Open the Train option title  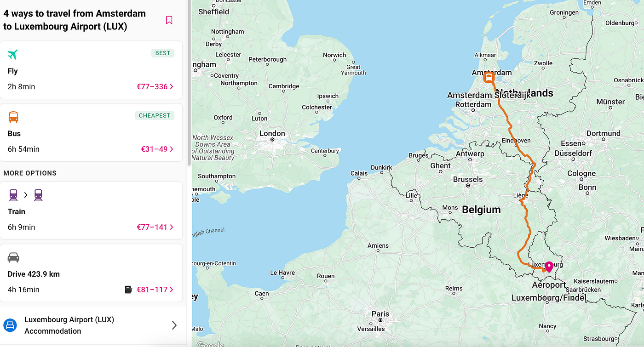point(17,211)
